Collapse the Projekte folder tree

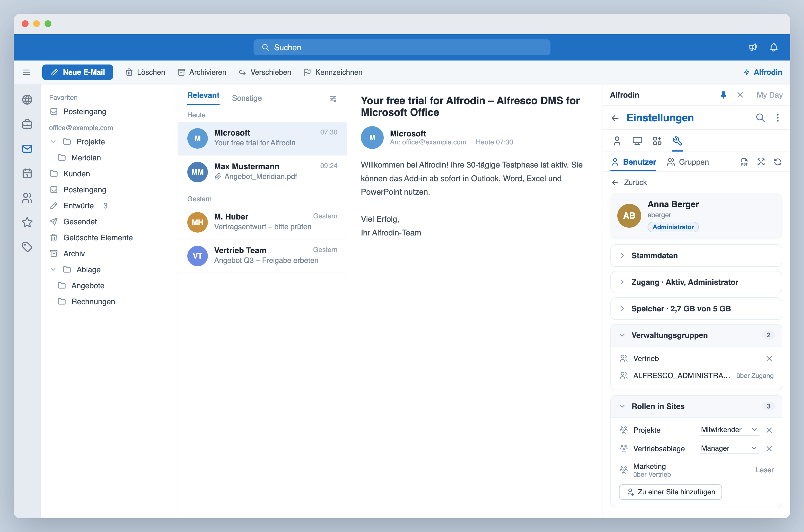click(53, 142)
